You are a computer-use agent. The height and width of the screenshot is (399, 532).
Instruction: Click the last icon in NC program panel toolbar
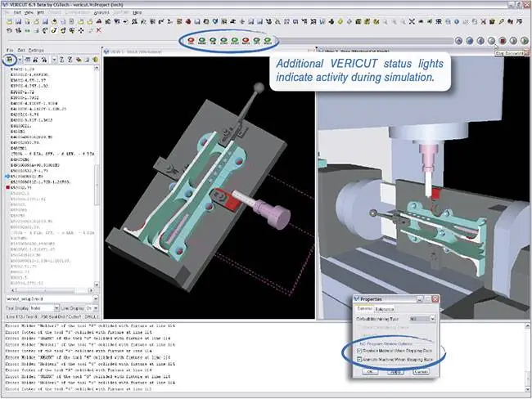[x=96, y=60]
